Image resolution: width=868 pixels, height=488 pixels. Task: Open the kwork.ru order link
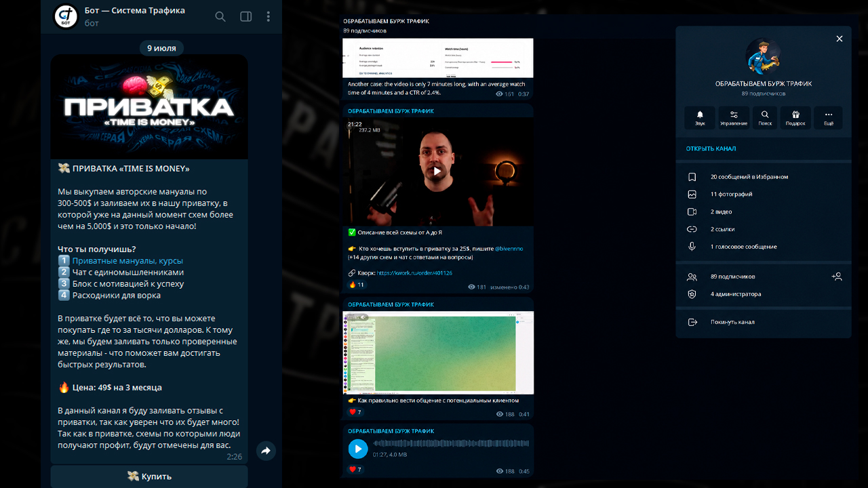(x=414, y=273)
